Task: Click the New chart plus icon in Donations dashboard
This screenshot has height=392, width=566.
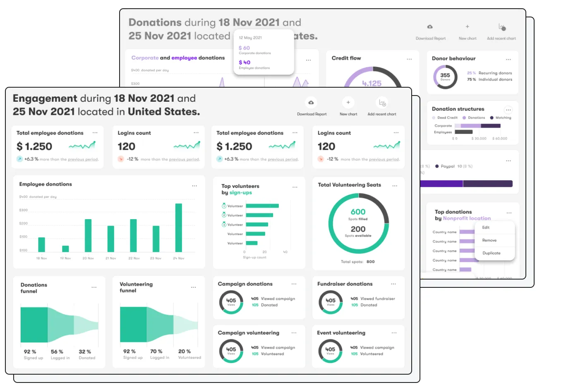Action: pos(468,27)
